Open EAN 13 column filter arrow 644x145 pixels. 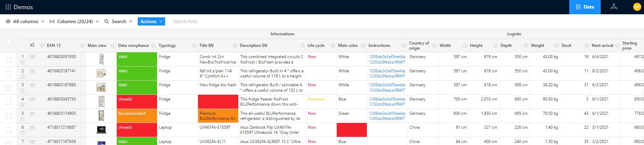pos(83,46)
